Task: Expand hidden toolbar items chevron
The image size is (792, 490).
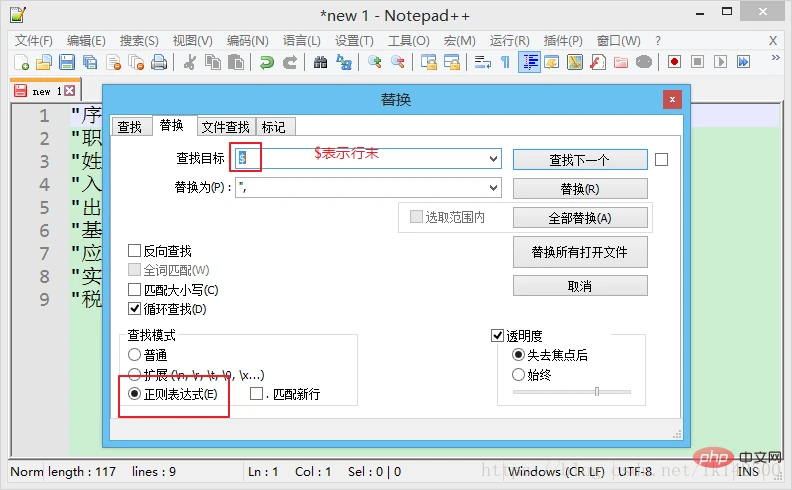Action: 776,58
